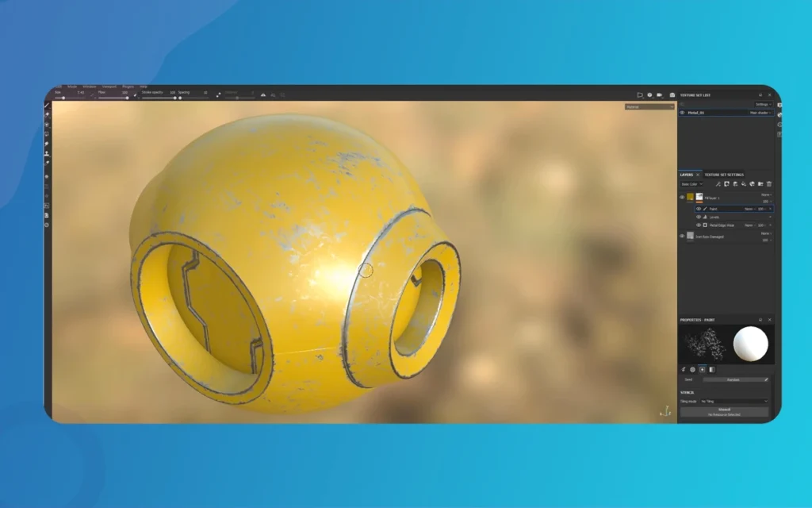
Task: Hide the Metal Edge Wear effect
Action: [x=699, y=225]
